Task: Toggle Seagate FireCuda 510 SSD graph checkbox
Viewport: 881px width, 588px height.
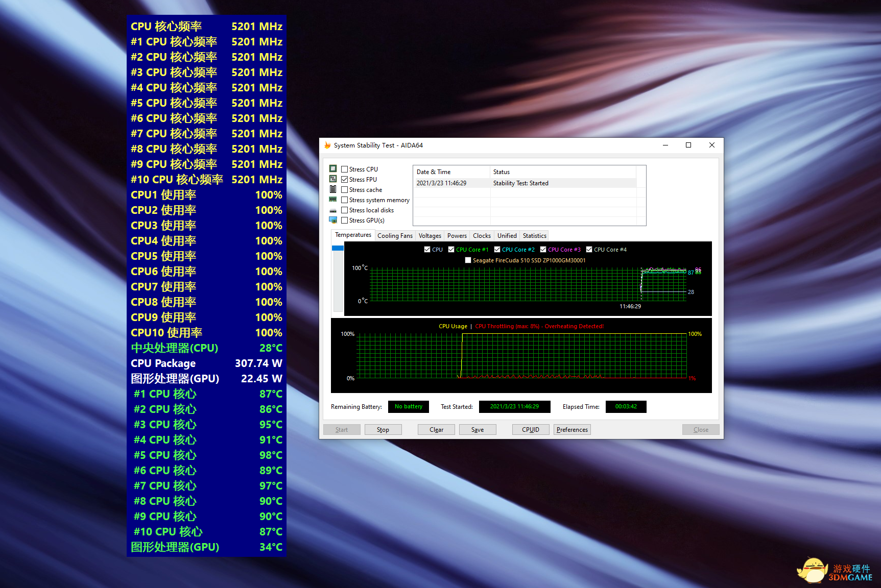Action: [468, 260]
